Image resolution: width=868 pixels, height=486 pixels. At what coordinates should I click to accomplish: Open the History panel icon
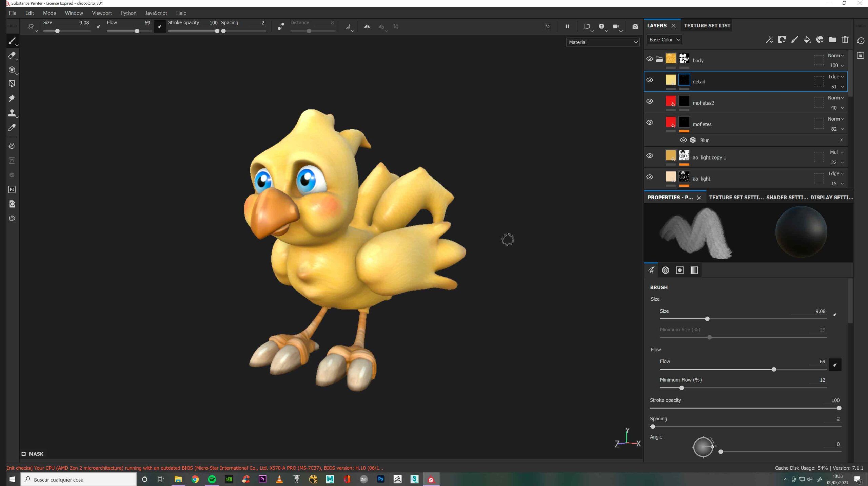[x=861, y=41]
